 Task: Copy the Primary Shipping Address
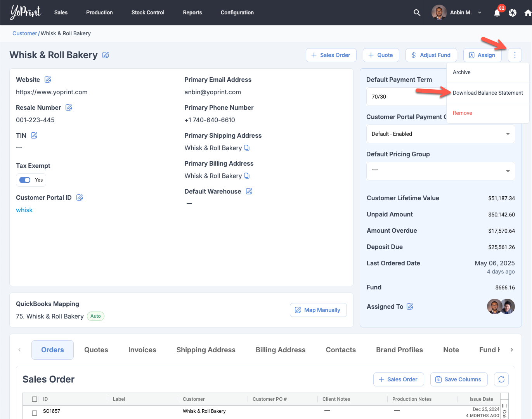pos(247,148)
